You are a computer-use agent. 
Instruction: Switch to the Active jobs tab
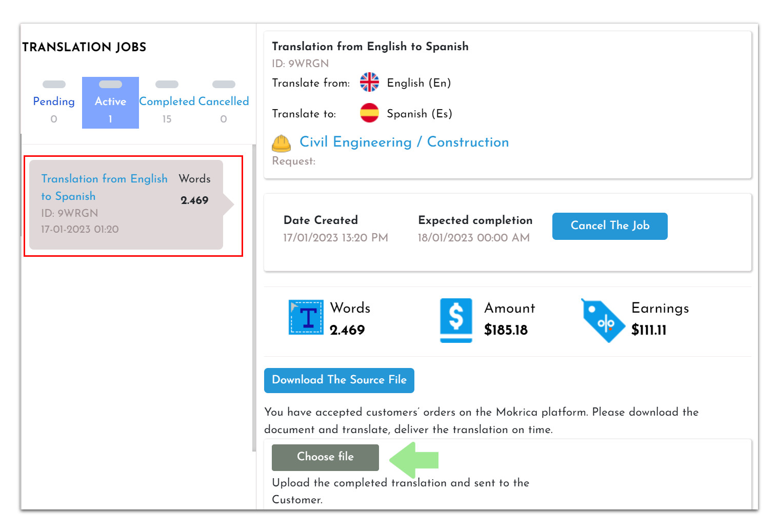tap(110, 101)
